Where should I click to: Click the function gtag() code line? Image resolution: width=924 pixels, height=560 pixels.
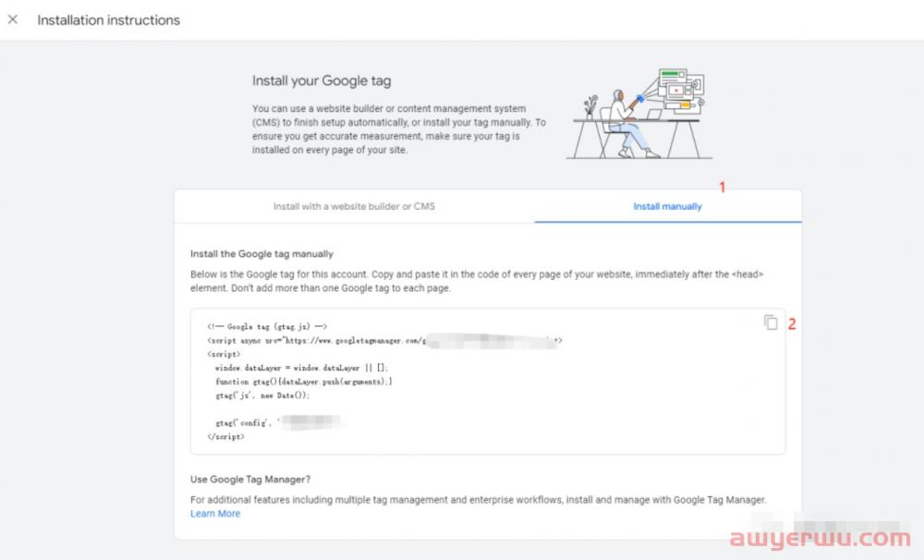click(304, 382)
